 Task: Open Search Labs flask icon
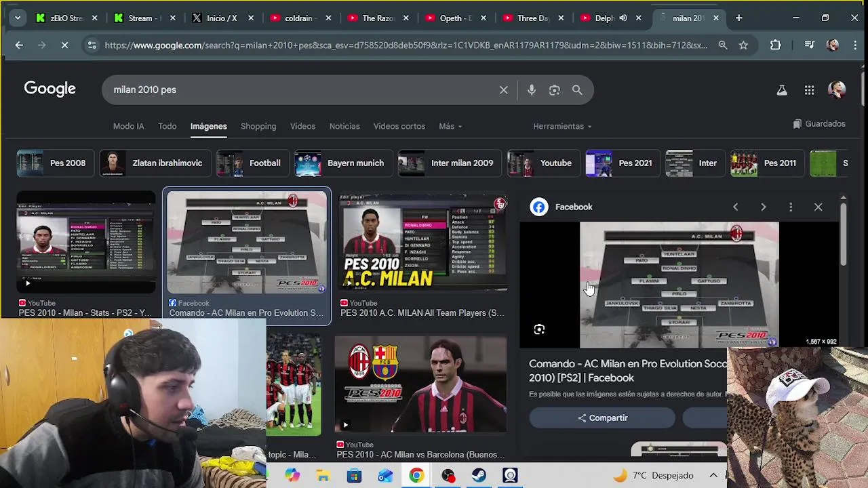(x=781, y=89)
